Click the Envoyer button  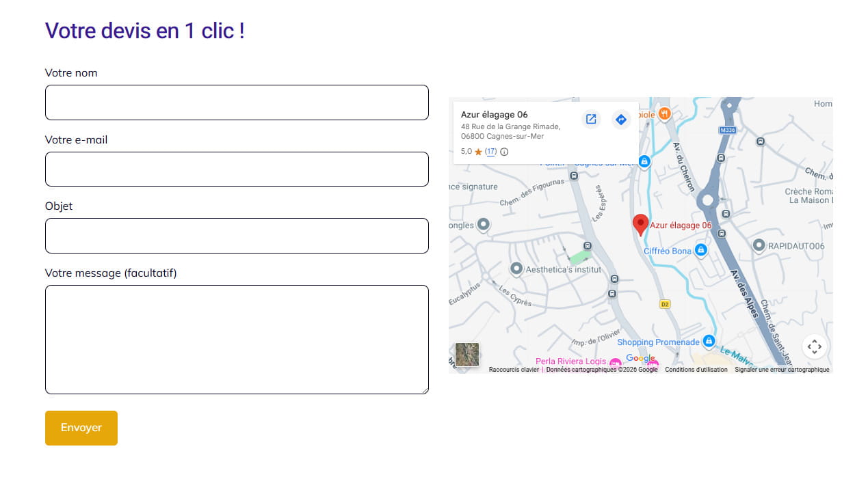[x=81, y=428]
